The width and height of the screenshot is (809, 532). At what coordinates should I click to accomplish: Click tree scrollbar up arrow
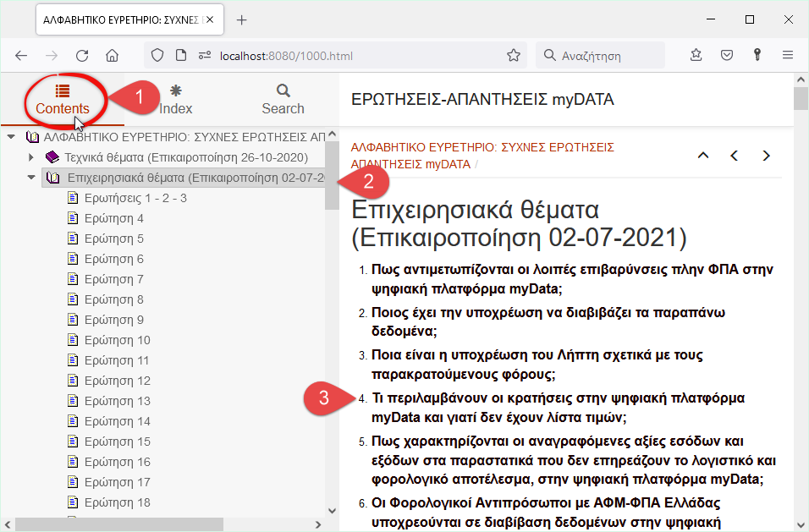pyautogui.click(x=332, y=134)
